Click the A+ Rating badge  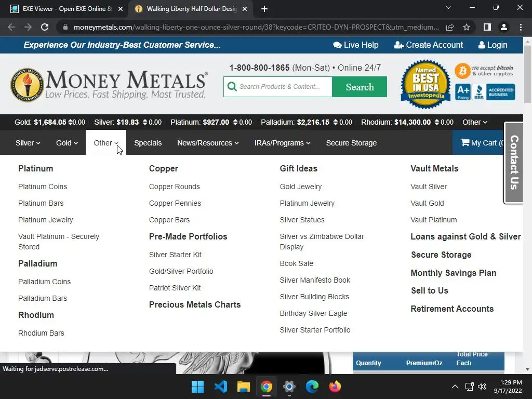[x=463, y=92]
